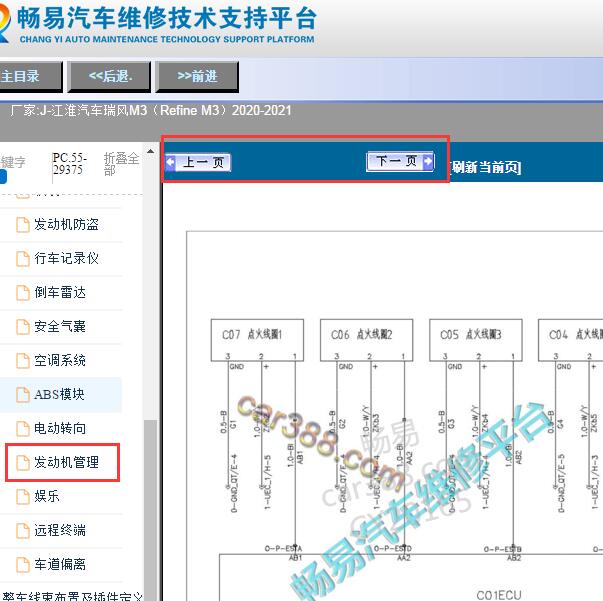Screen dimensions: 603x601
Task: Select the PC.55-29375 entry
Action: (x=70, y=164)
